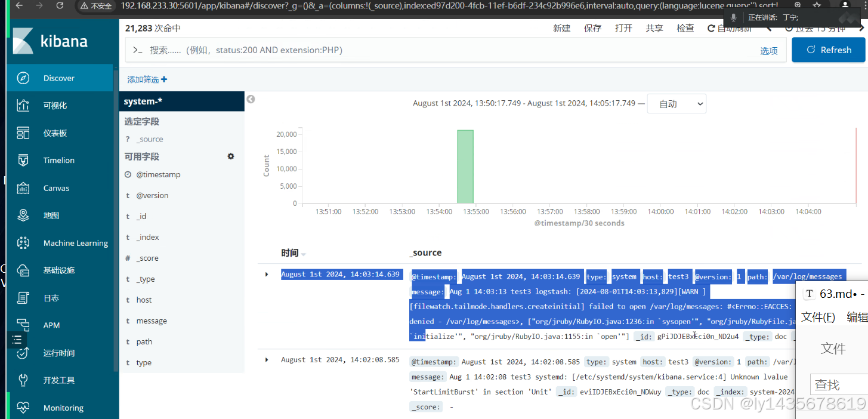The width and height of the screenshot is (868, 419).
Task: Click the date range text above chart
Action: [524, 103]
